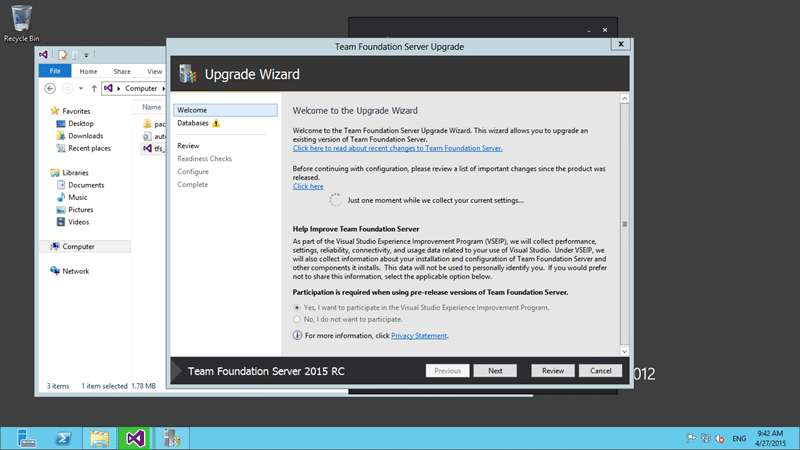The image size is (800, 450).
Task: Open the View ribbon tab in Explorer
Action: [155, 71]
